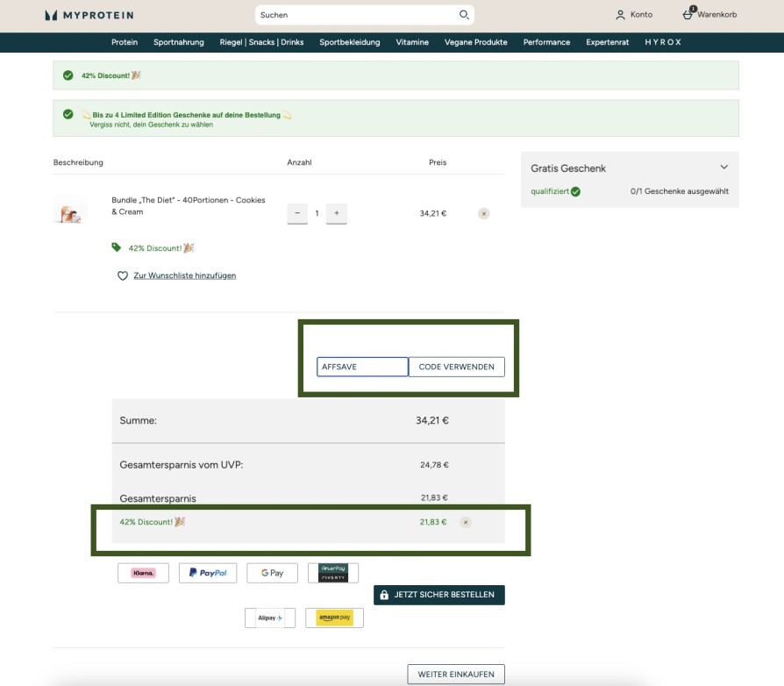The height and width of the screenshot is (686, 784).
Task: Expand the Gratis Geschenk panel chevron
Action: coord(724,167)
